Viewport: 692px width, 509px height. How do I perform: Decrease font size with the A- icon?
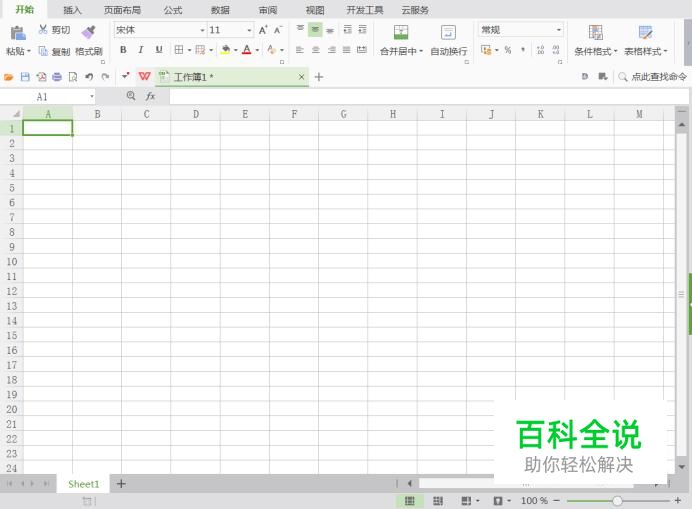click(278, 30)
